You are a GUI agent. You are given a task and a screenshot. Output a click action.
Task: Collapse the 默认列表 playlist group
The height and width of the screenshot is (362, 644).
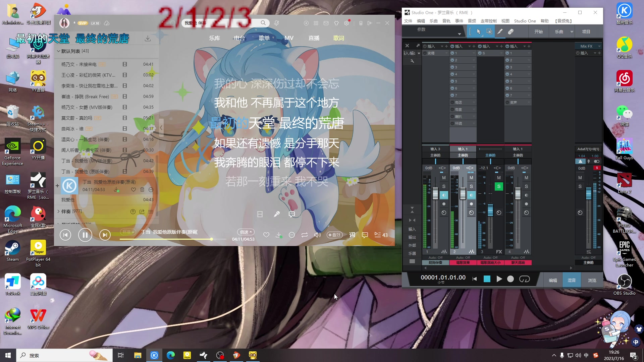tap(58, 51)
